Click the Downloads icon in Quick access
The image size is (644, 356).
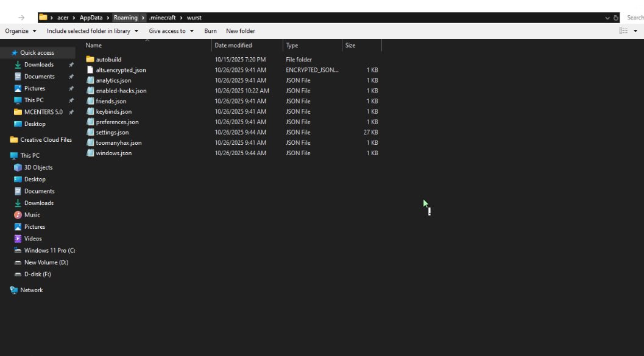(18, 65)
